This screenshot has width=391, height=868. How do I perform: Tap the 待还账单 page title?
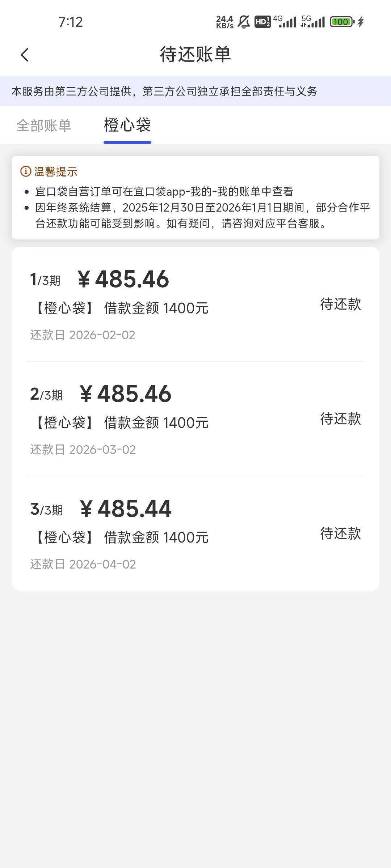click(195, 55)
